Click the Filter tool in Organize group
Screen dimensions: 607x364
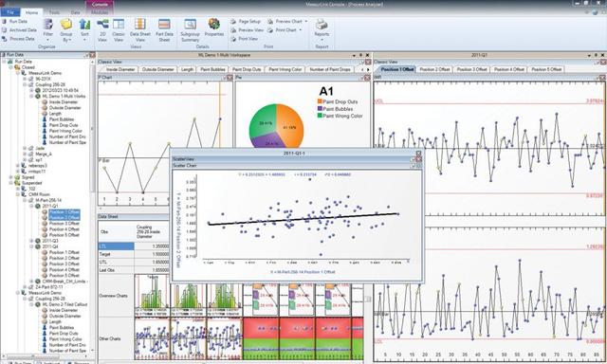(48, 29)
